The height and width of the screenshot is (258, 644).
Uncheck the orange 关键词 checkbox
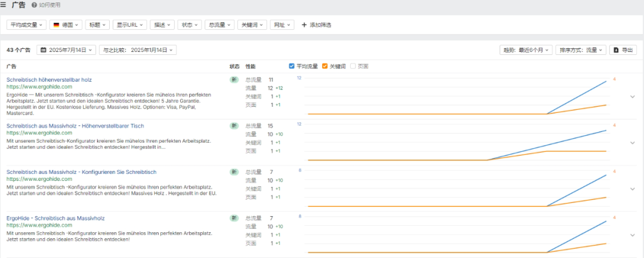(x=325, y=66)
